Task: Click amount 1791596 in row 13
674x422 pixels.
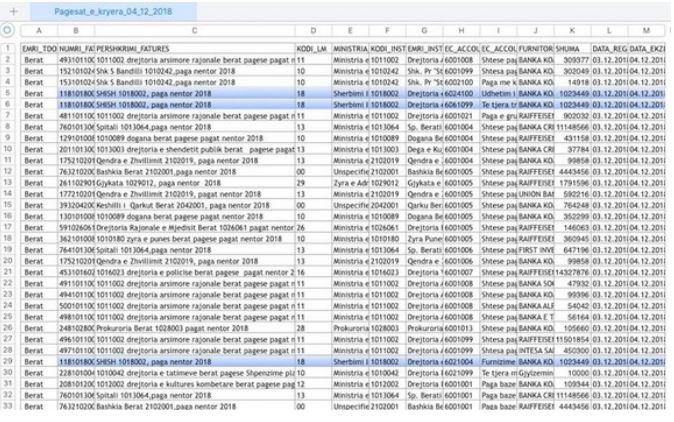Action: coord(572,183)
